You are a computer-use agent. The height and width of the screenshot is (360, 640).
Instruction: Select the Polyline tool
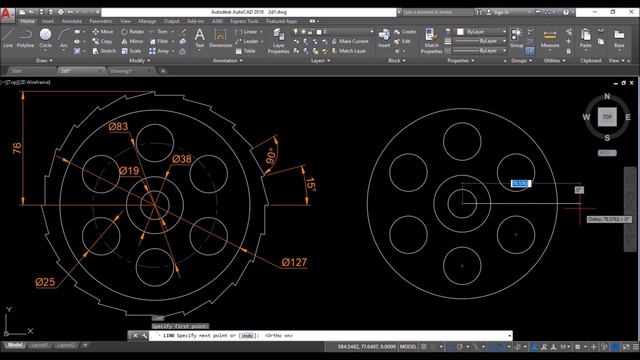click(25, 38)
